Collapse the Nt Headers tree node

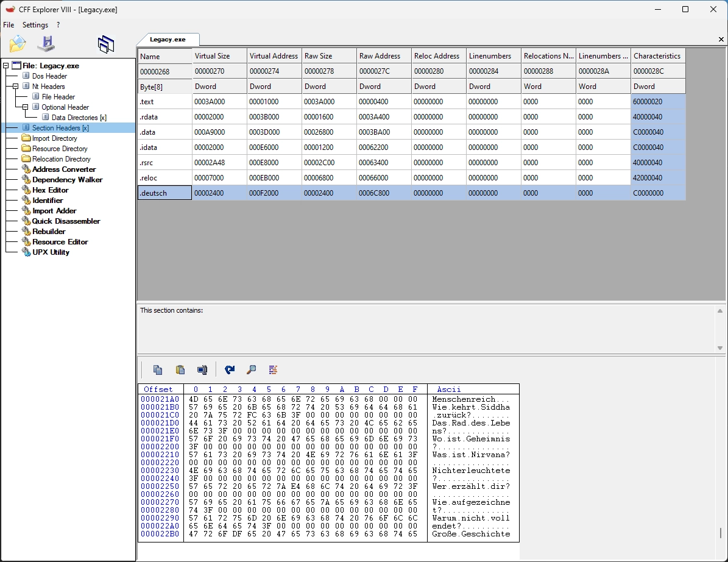[x=15, y=87]
